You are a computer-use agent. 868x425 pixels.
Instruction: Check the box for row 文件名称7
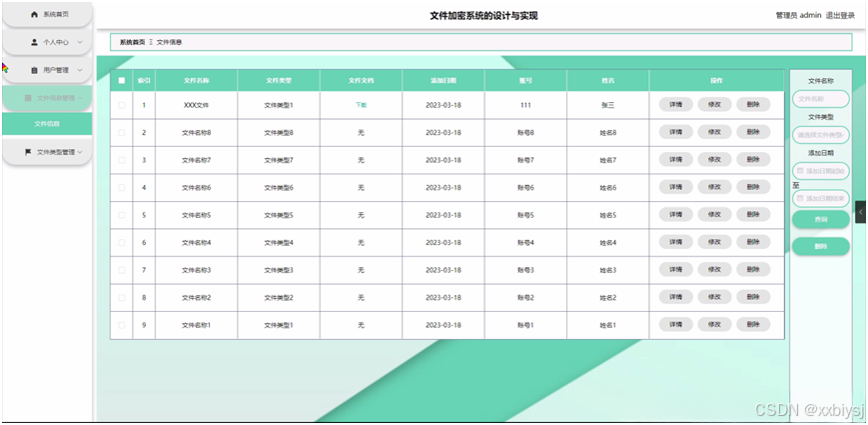click(122, 160)
